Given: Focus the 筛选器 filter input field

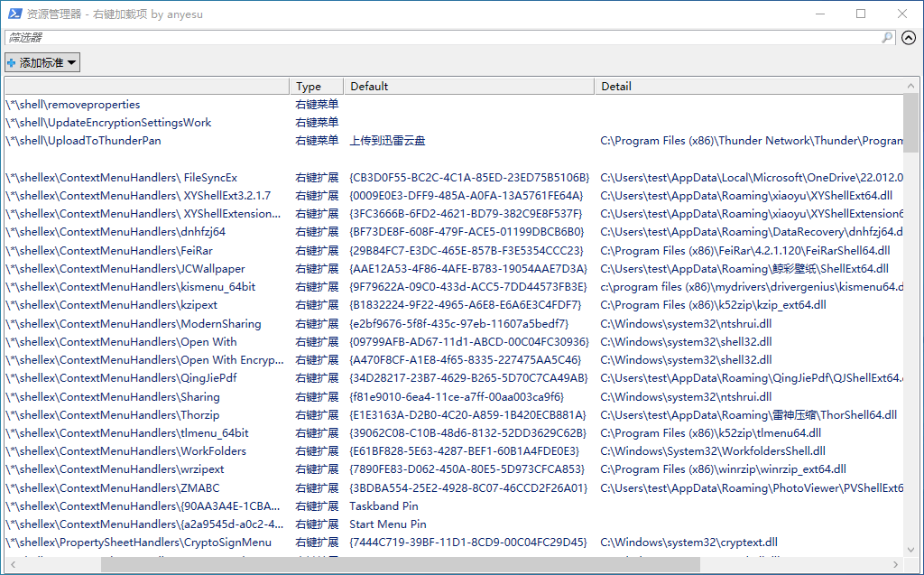Looking at the screenshot, I should (442, 38).
